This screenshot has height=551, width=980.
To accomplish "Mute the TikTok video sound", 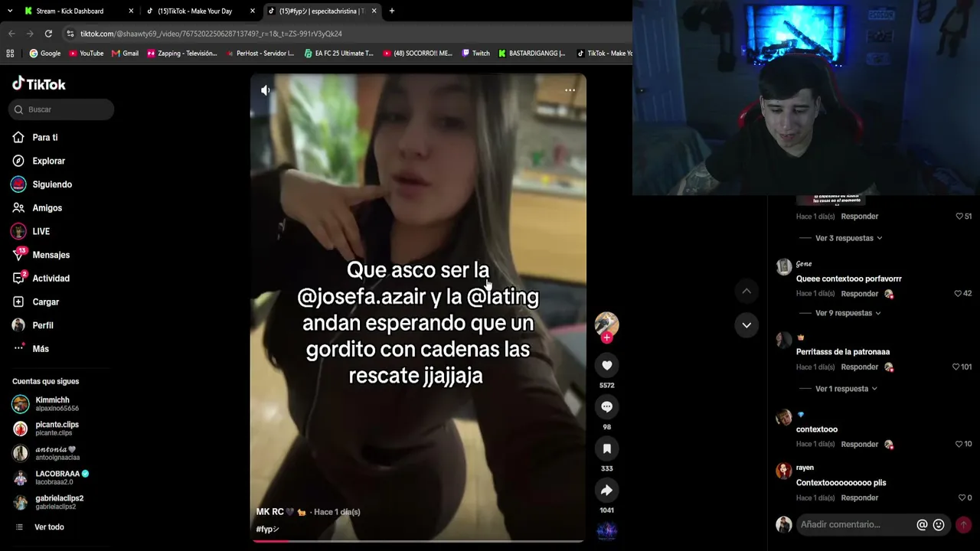I will [x=266, y=90].
